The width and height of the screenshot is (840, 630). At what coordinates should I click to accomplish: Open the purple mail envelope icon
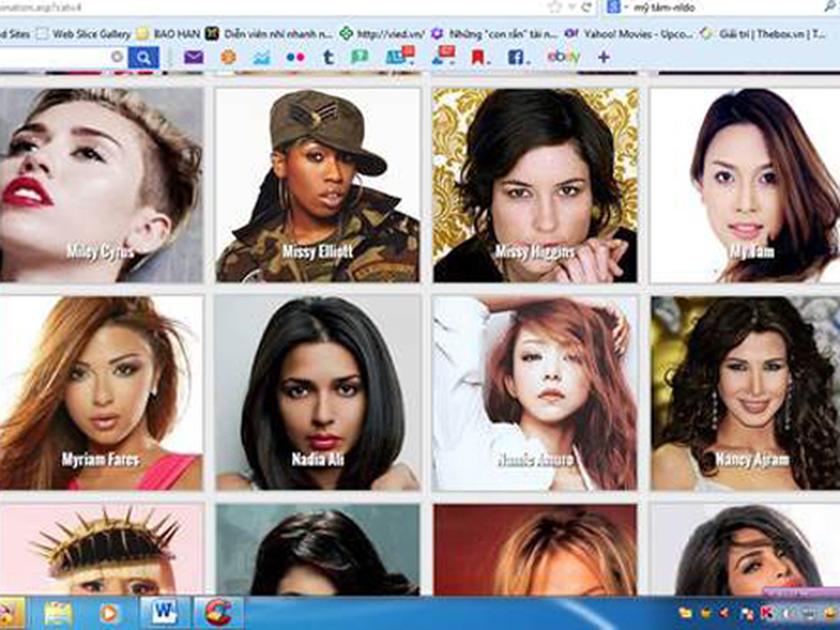(193, 57)
